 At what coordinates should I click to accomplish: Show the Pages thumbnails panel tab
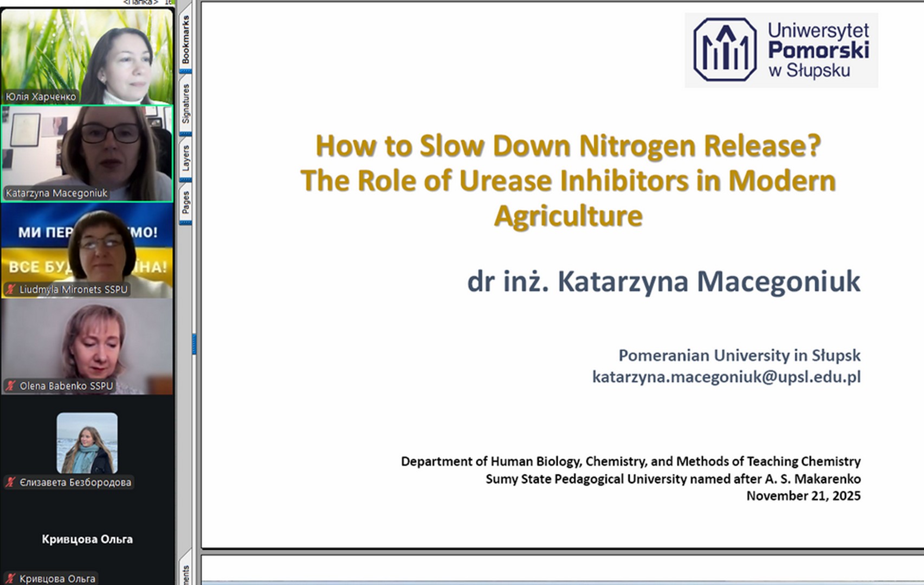point(185,202)
